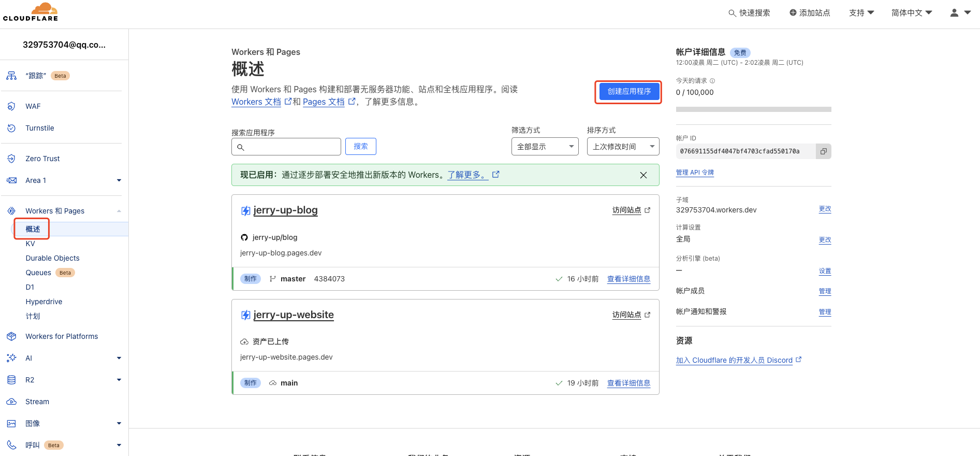Click the Turnstile sidebar icon

[x=11, y=128]
